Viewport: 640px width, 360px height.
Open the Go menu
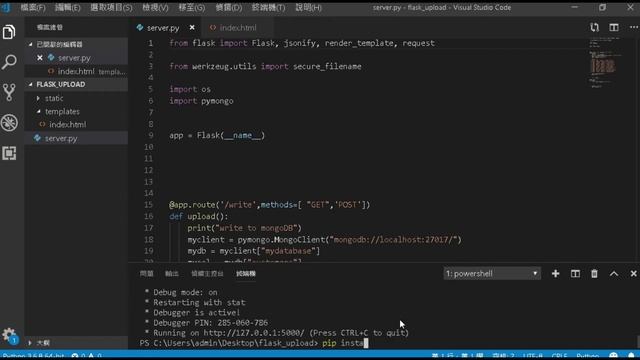[x=191, y=7]
